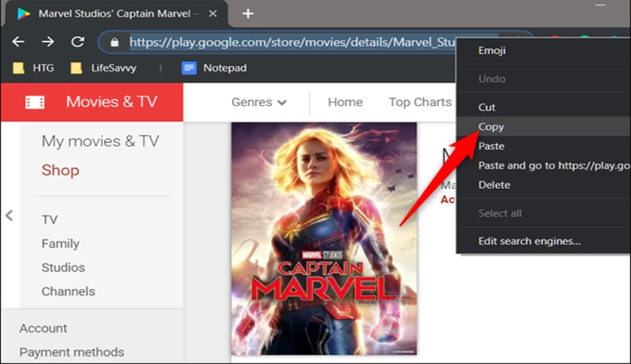This screenshot has width=631, height=364.
Task: Open the LifeSavvy bookmark folder
Action: 104,68
